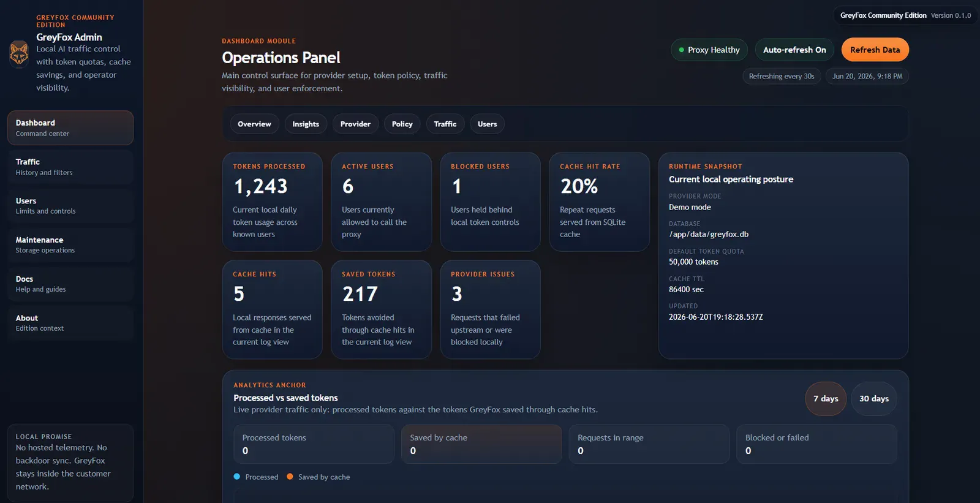This screenshot has height=503, width=980.
Task: Open Users Limits and controls in sidebar
Action: pos(70,206)
